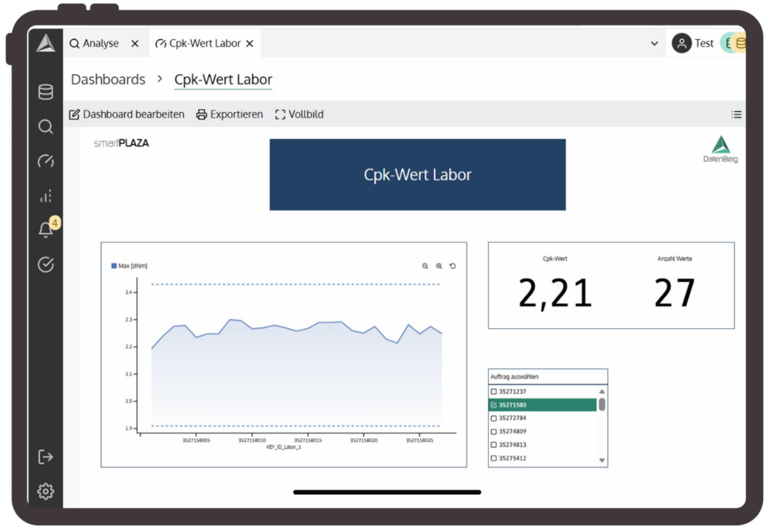Click the order list scrollbar thumb
This screenshot has height=532, width=774.
602,405
